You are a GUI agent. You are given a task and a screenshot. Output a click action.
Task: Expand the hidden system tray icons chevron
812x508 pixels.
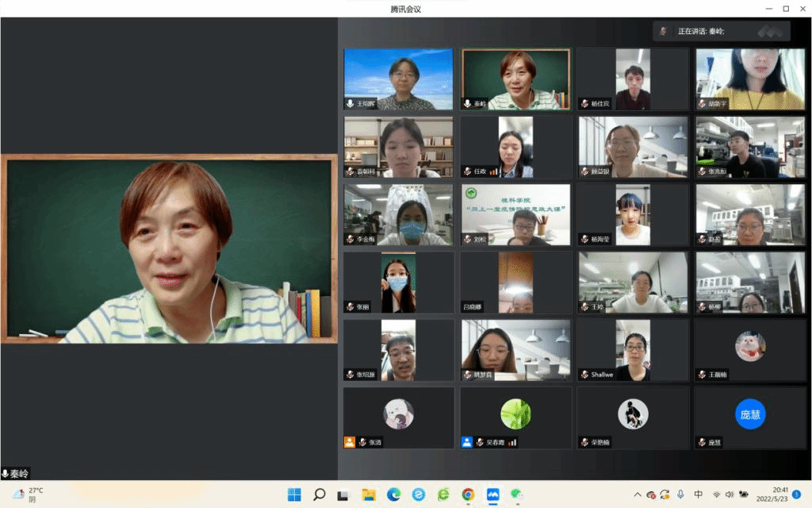point(637,495)
